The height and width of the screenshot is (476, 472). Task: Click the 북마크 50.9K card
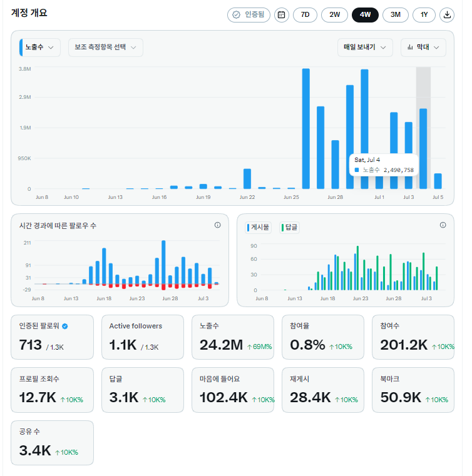413,390
